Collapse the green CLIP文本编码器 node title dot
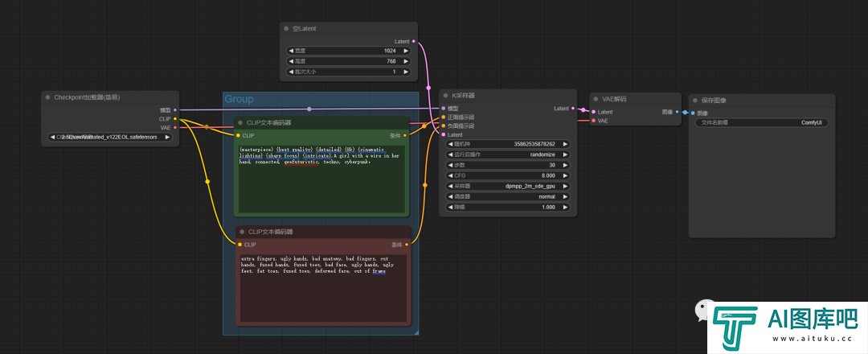868x354 pixels. coord(241,122)
